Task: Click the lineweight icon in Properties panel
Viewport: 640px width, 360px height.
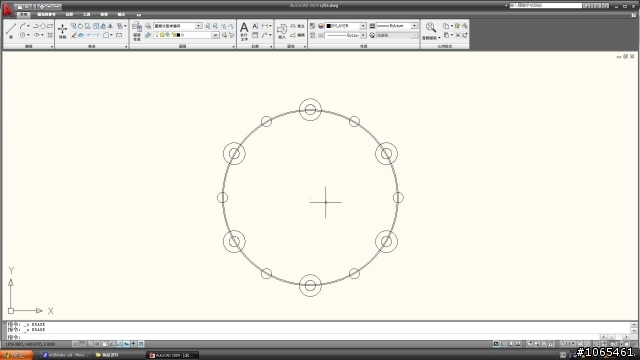Action: click(372, 26)
